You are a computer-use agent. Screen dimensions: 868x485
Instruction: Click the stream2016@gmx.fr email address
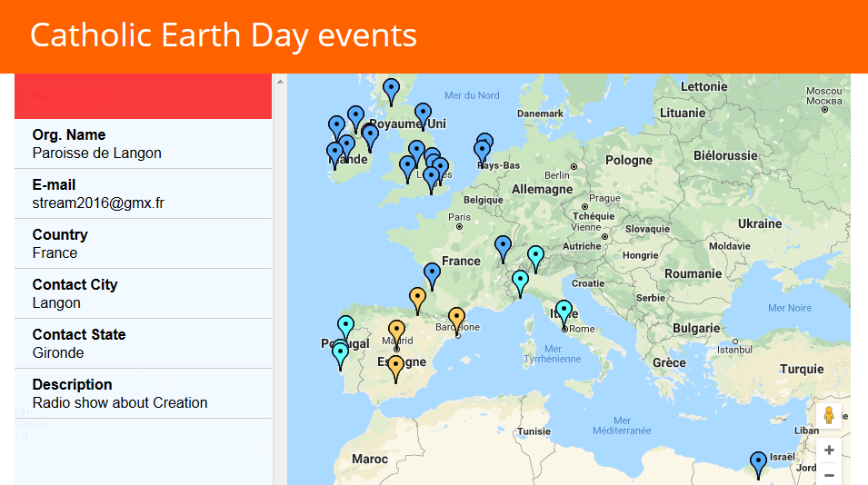click(x=98, y=203)
